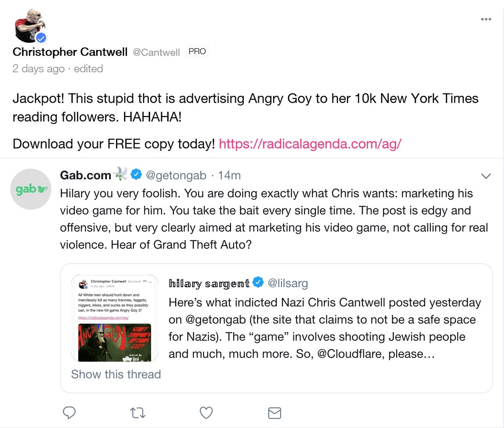Screen dimensions: 504x428
Task: Click the 2 days ago timestamp
Action: tap(39, 68)
